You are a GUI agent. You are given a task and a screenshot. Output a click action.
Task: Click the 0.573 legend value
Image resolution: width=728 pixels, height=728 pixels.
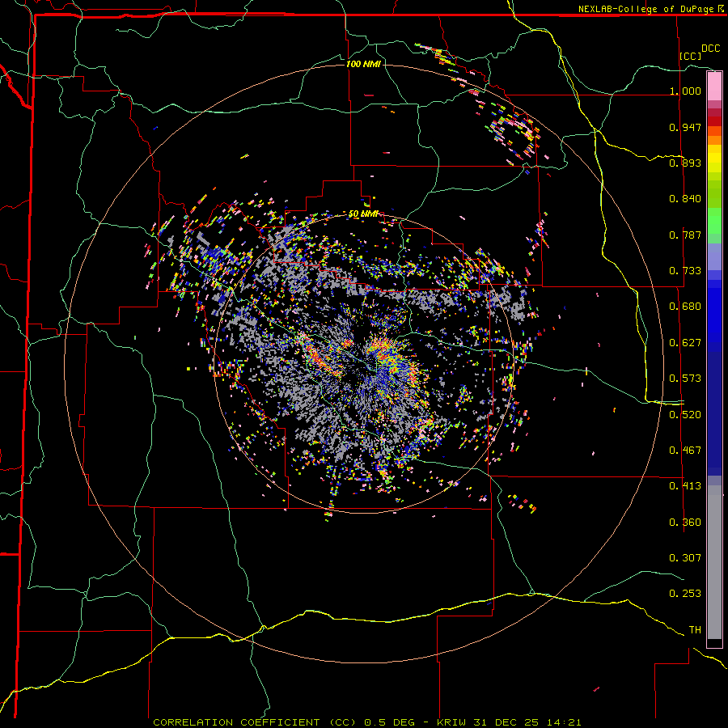(685, 379)
